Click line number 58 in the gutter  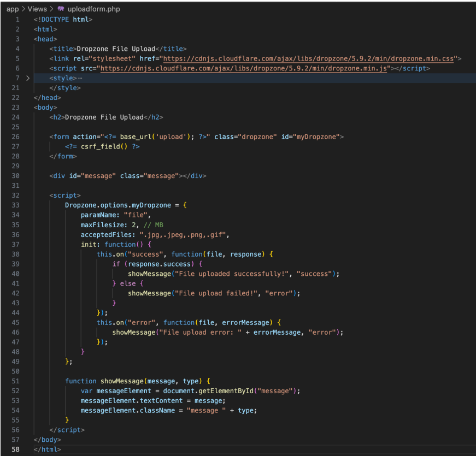(16, 449)
